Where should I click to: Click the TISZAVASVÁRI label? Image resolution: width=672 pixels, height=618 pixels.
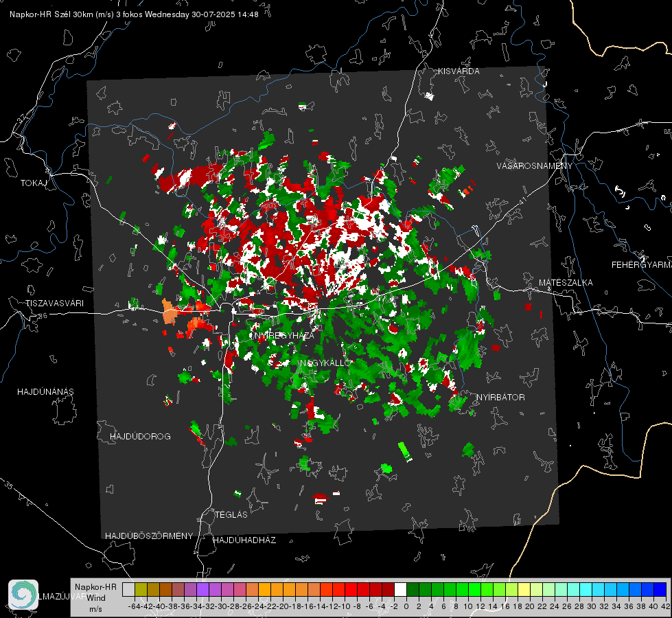point(54,304)
